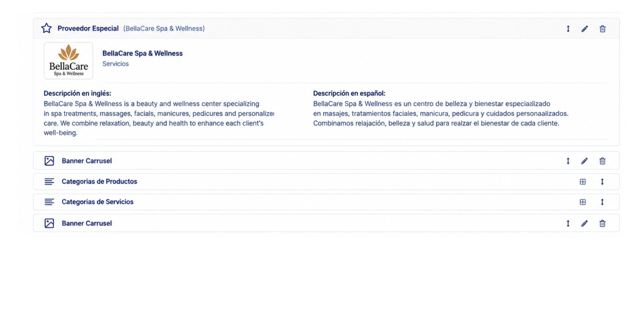Open grid layout for Categorias de Servicios
644x322 pixels.
[x=583, y=202]
